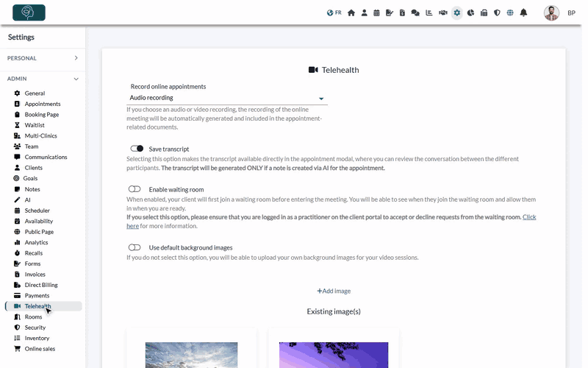Open the forms pen icon in top bar
Image resolution: width=588 pixels, height=368 pixels.
coord(390,13)
